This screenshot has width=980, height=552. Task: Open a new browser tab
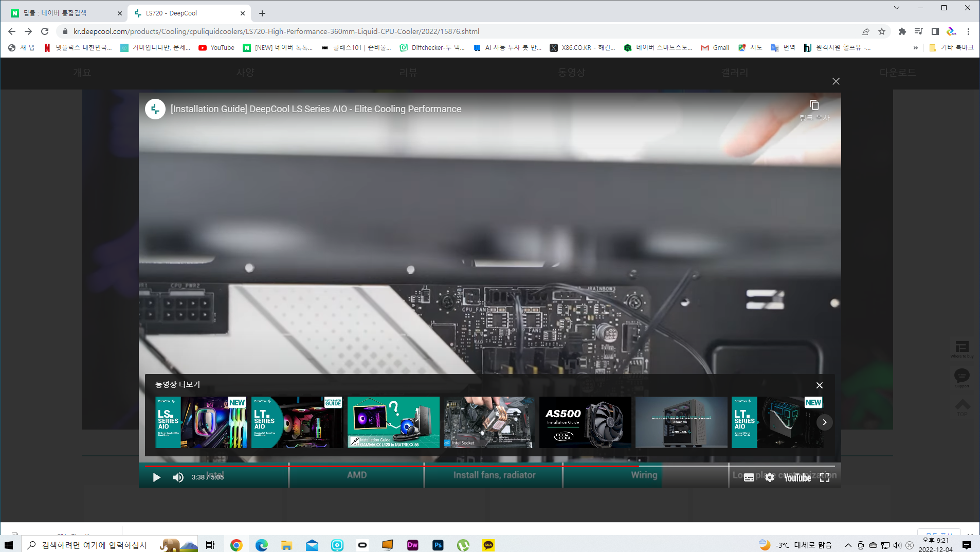(262, 13)
